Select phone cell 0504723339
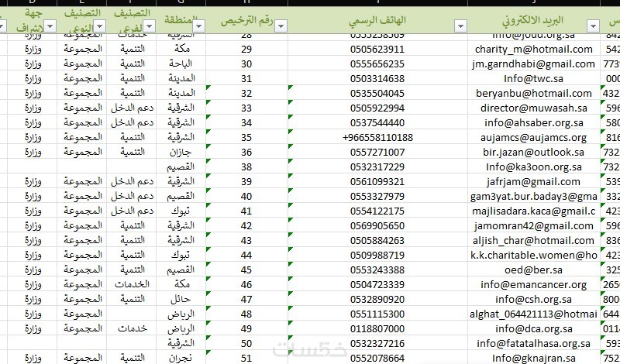620x364 pixels. coord(377,284)
